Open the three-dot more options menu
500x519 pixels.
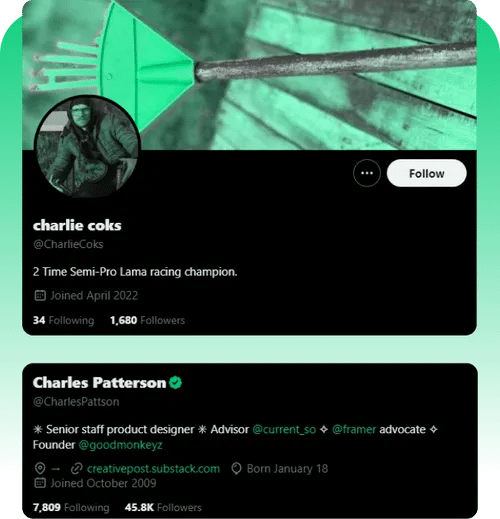pyautogui.click(x=367, y=173)
